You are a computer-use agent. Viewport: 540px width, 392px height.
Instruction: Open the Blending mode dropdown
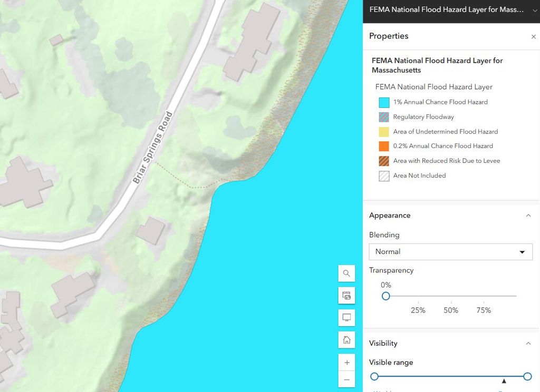pos(451,251)
